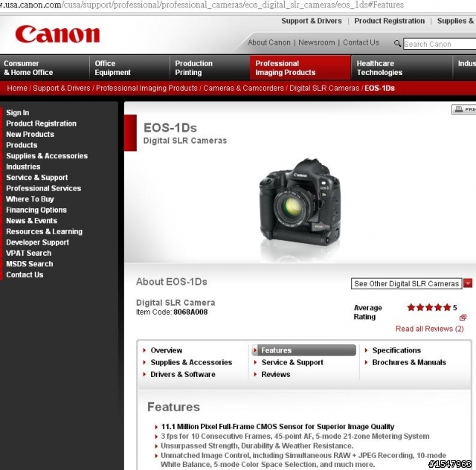The width and height of the screenshot is (476, 470).
Task: Click the 3 fps for 10 Consecutive Frames line
Action: pos(295,437)
